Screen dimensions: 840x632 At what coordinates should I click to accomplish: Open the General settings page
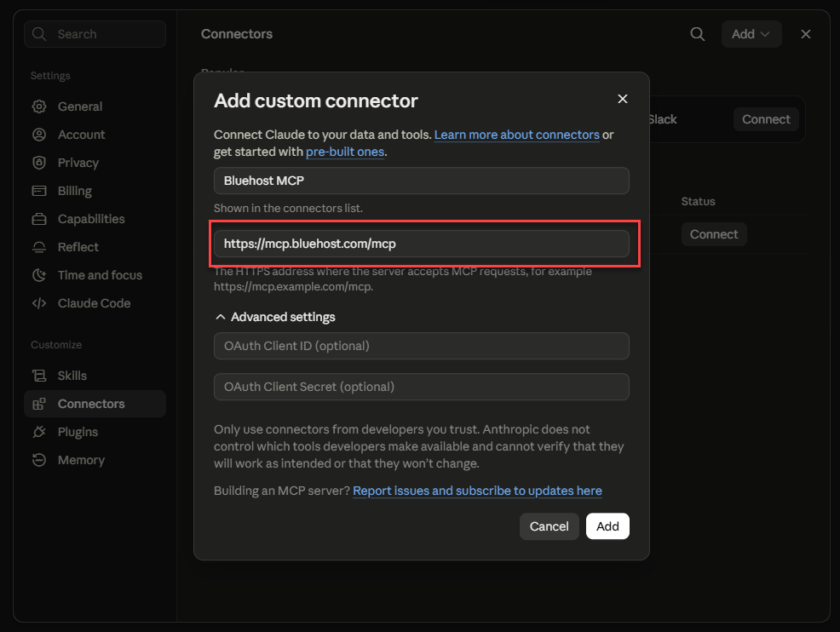pos(95,106)
